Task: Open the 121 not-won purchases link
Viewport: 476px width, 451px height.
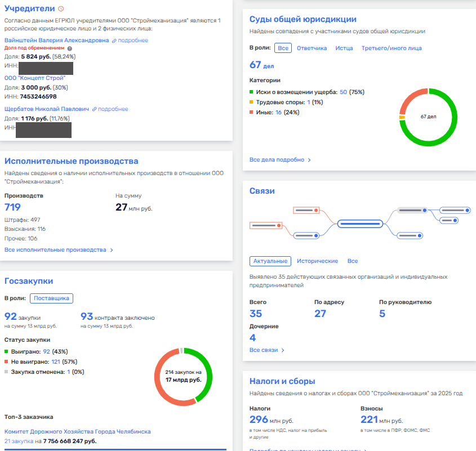Action: coord(56,362)
